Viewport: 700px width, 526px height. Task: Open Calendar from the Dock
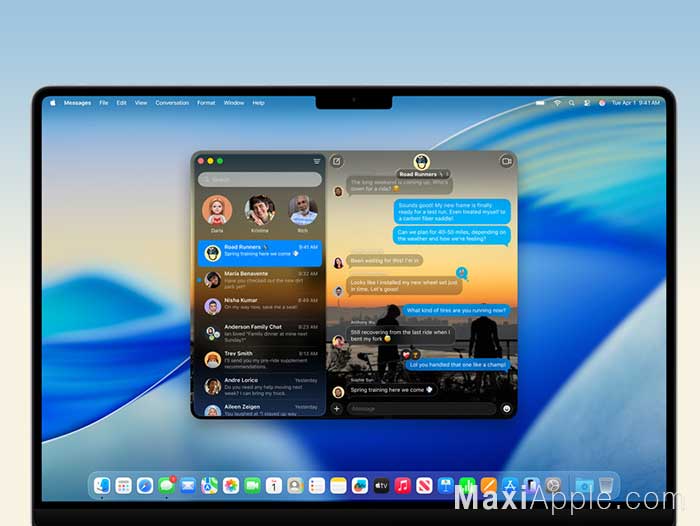274,485
